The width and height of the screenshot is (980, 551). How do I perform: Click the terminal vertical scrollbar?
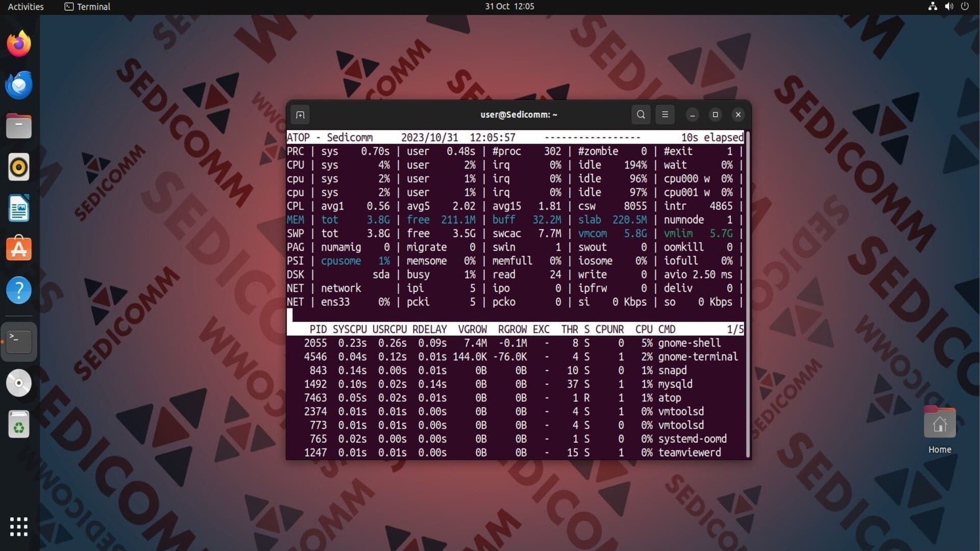coord(748,294)
